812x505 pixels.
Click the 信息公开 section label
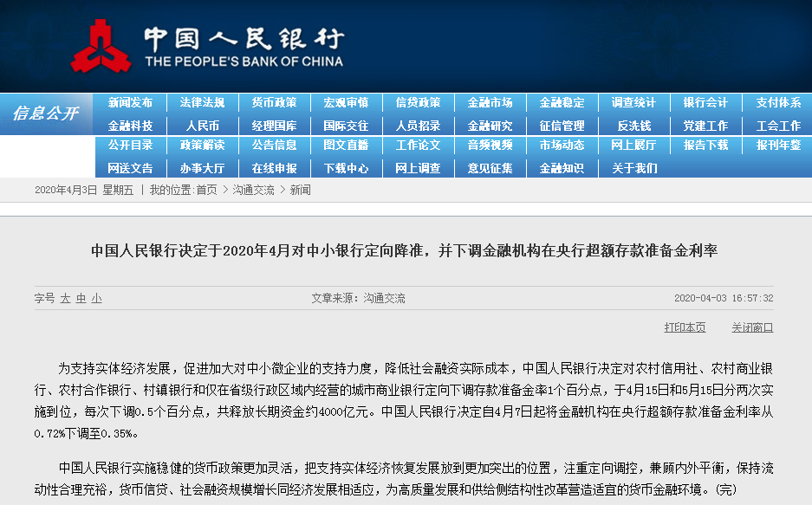46,113
